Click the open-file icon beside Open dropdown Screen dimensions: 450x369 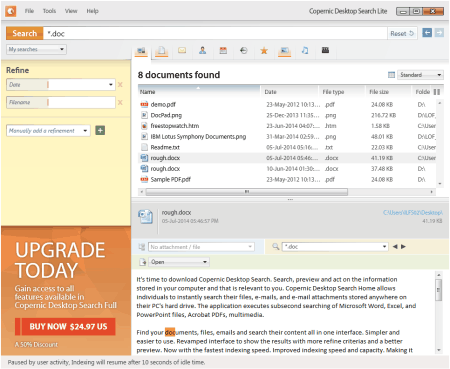click(143, 262)
